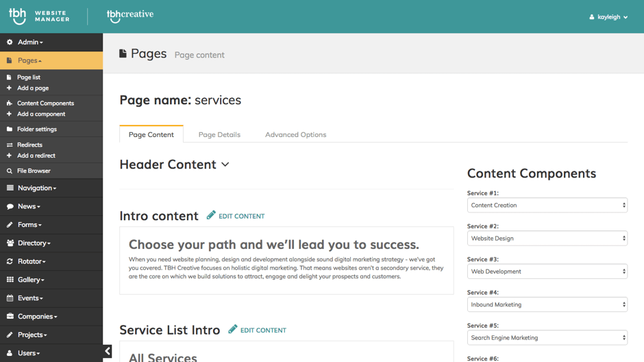This screenshot has height=362, width=644.
Task: Click the Gallery grid icon
Action: (x=10, y=280)
